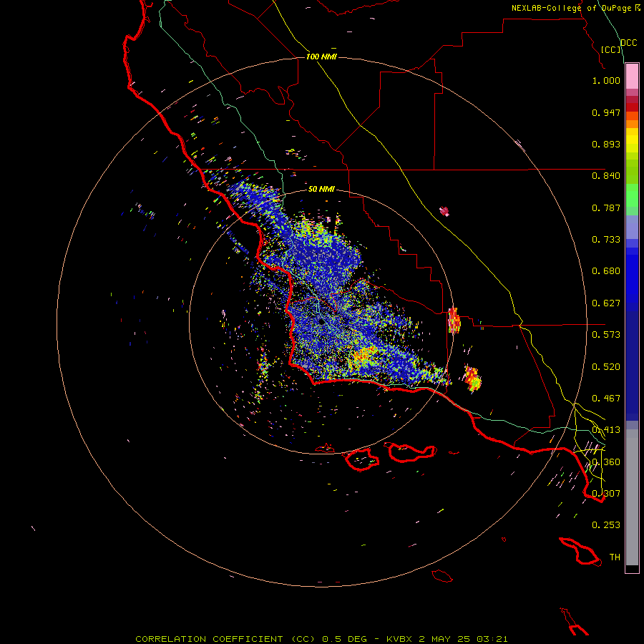Click the 100 NMI range ring label

(321, 57)
